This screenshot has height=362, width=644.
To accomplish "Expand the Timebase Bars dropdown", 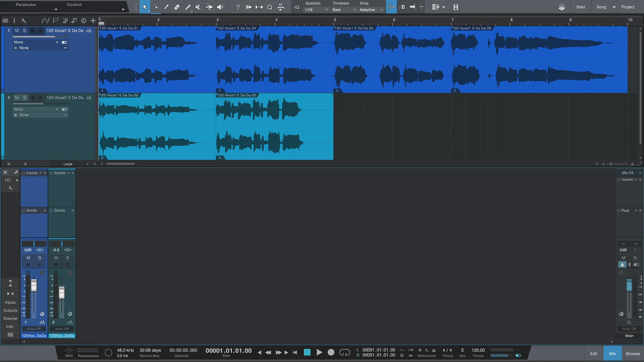I will (343, 10).
